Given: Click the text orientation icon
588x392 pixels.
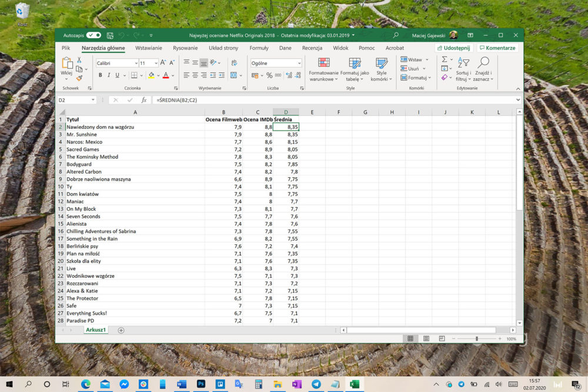Looking at the screenshot, I should pyautogui.click(x=213, y=63).
